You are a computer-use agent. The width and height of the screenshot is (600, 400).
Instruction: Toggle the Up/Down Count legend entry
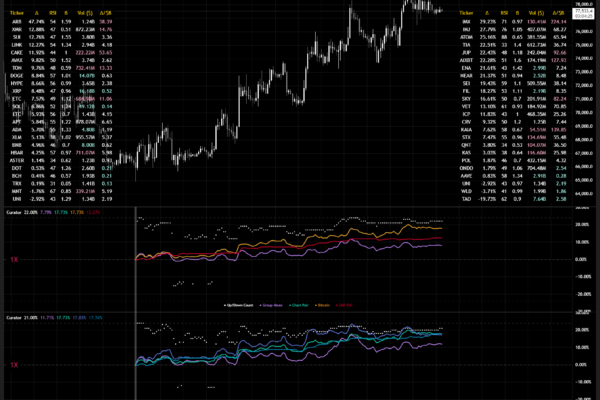coord(238,305)
